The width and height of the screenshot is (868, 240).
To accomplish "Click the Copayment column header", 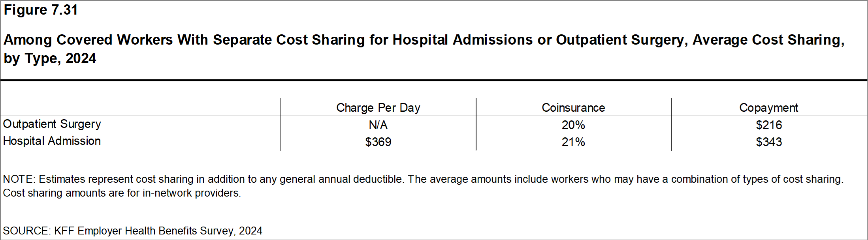I will point(768,108).
